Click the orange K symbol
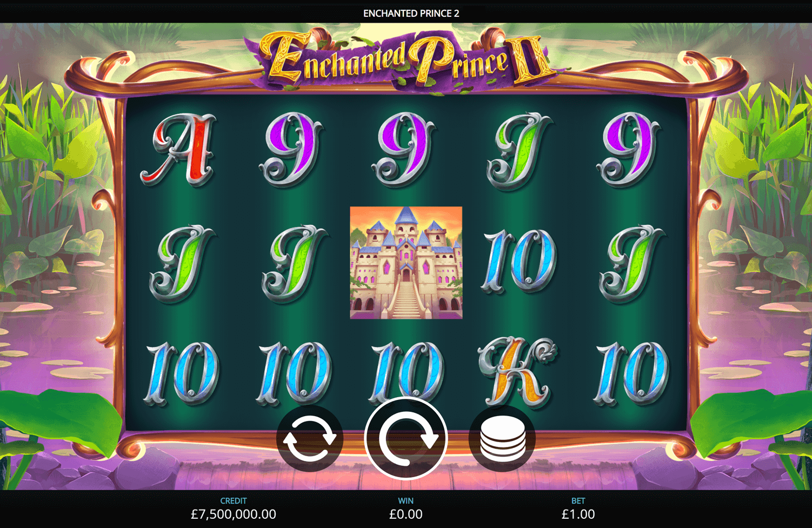 click(517, 372)
